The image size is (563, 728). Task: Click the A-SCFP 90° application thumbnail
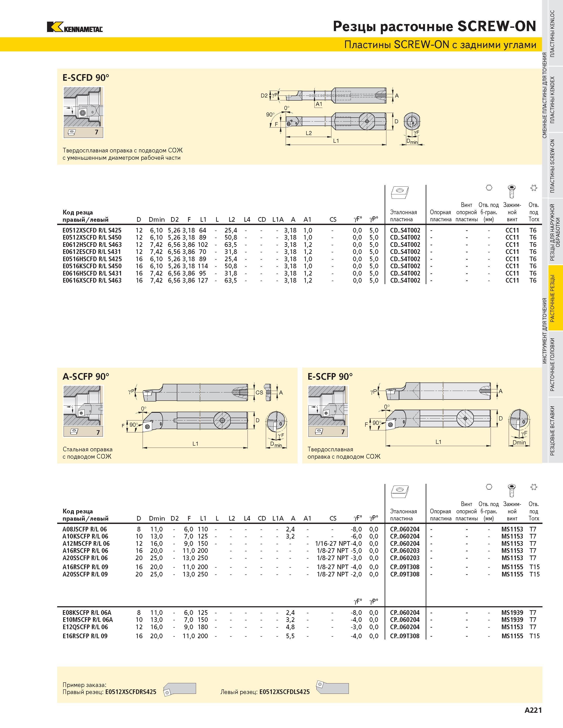[83, 411]
